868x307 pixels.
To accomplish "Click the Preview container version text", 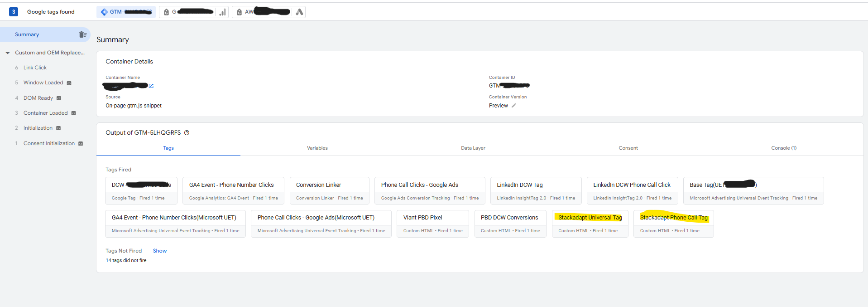I will [499, 106].
